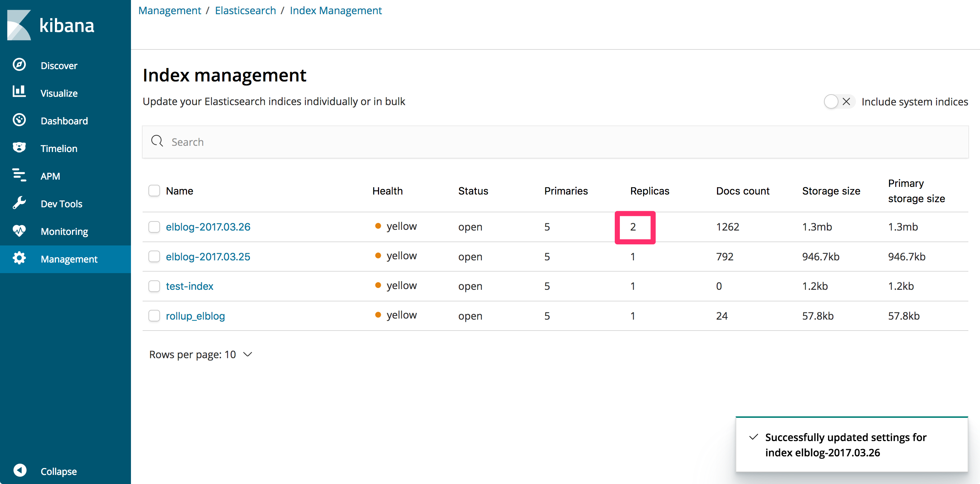
Task: Sort by Status column header
Action: tap(473, 191)
